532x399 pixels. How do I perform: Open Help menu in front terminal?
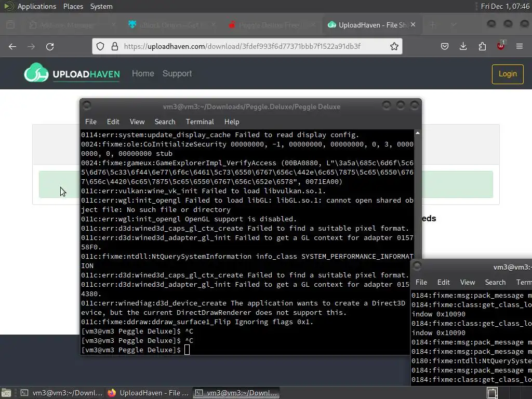[x=232, y=122]
